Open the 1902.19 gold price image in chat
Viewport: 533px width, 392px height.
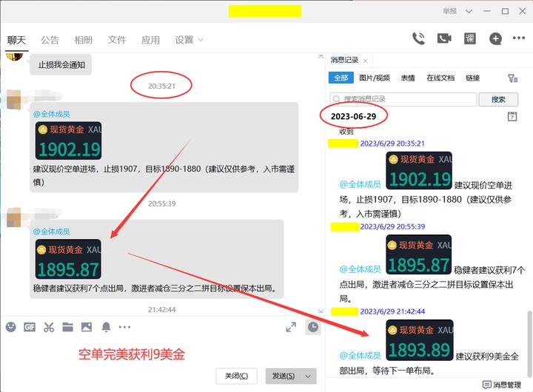(68, 141)
